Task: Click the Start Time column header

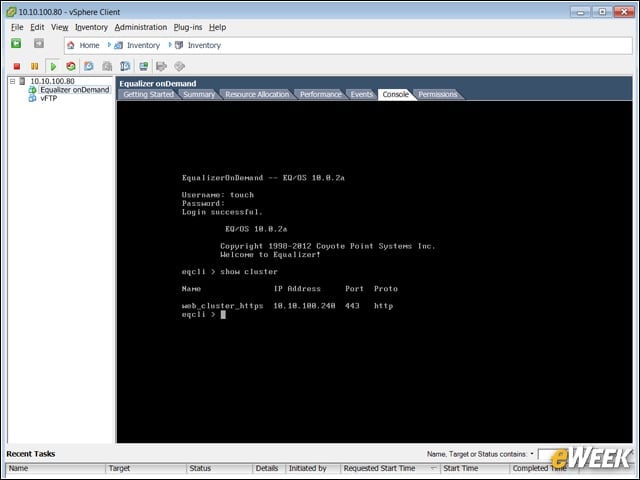Action: (475, 468)
